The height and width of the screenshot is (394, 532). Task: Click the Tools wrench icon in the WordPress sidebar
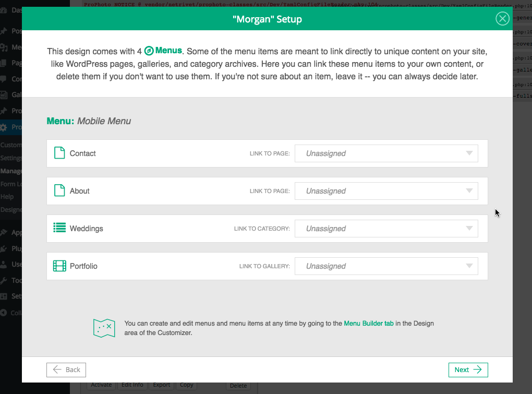click(4, 280)
